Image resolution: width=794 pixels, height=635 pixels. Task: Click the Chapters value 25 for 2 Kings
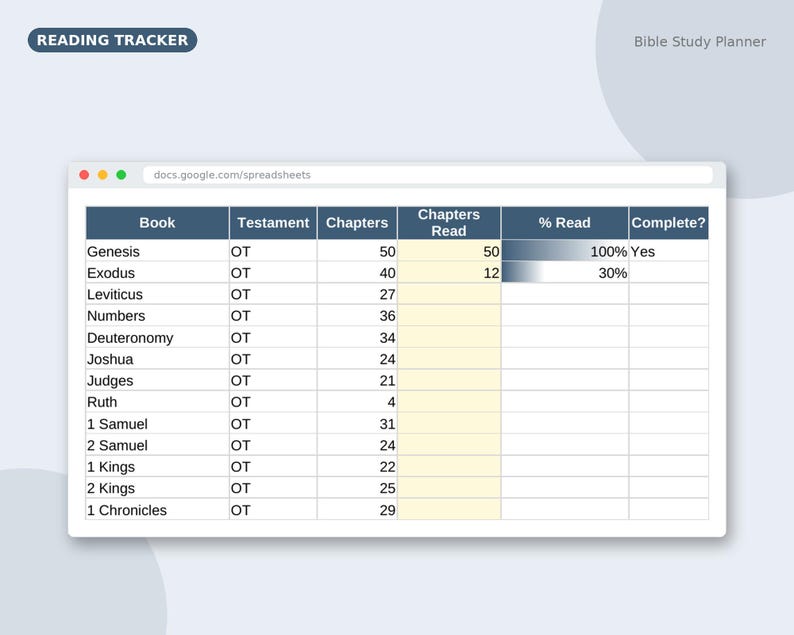(x=357, y=488)
